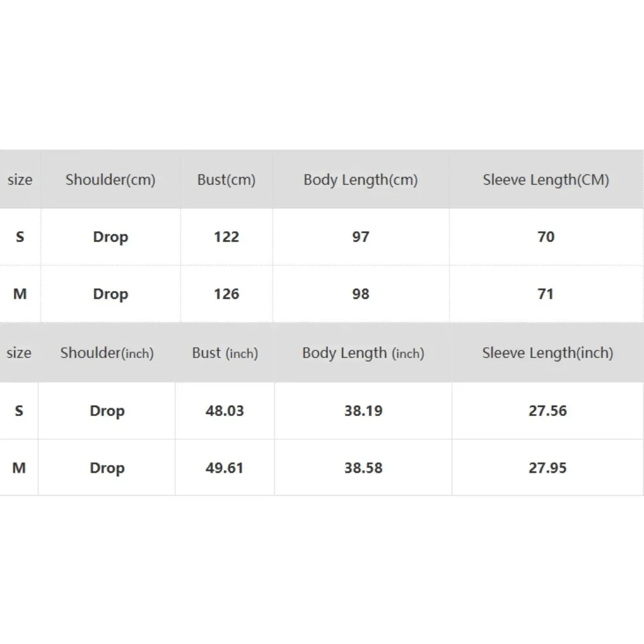Select the bust value 49.61

click(225, 468)
